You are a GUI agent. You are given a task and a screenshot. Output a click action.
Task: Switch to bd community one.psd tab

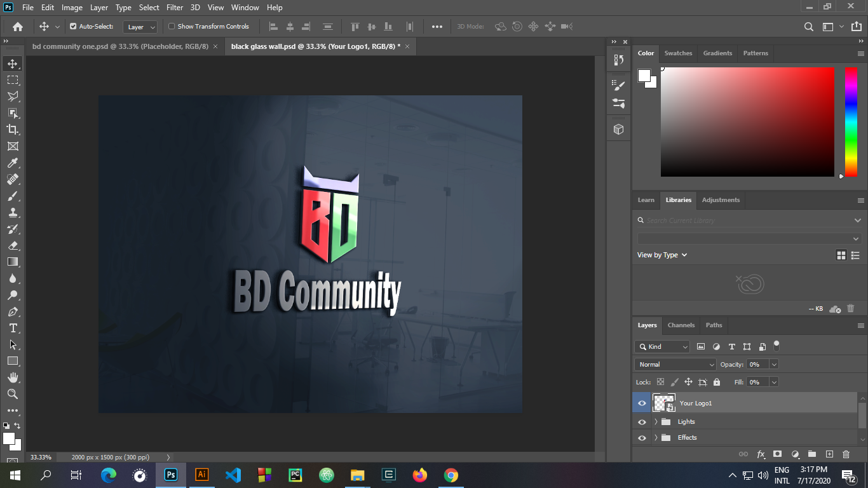pos(120,46)
